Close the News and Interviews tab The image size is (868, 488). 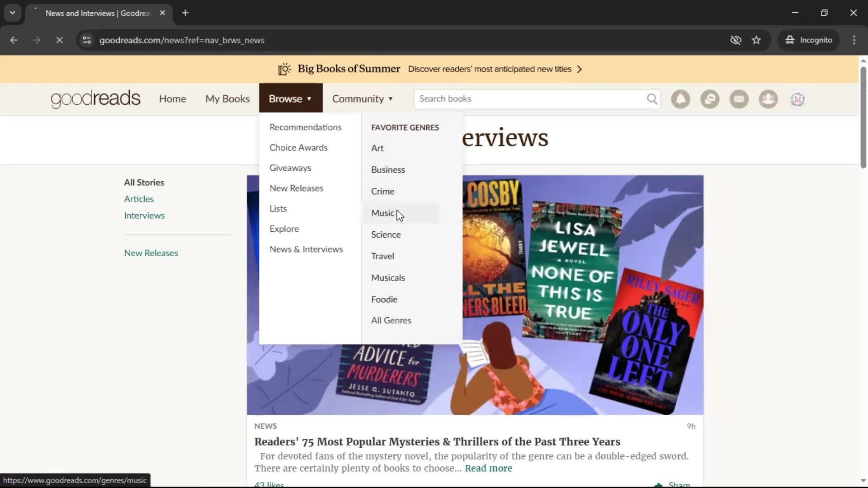(x=162, y=13)
